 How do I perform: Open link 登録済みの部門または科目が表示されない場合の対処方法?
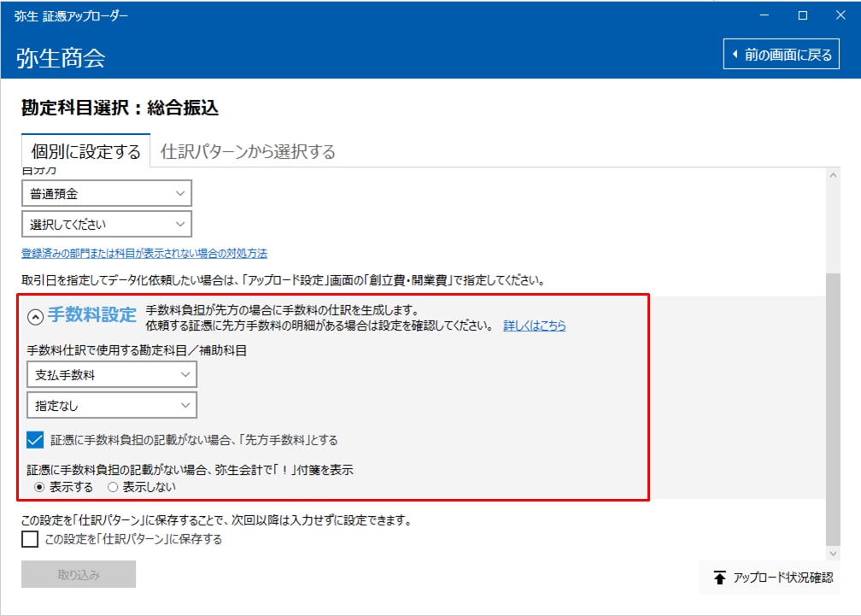[x=144, y=254]
